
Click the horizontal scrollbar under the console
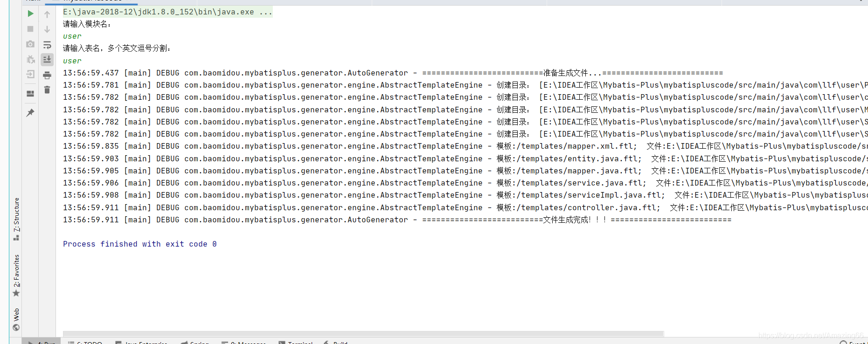tap(363, 334)
